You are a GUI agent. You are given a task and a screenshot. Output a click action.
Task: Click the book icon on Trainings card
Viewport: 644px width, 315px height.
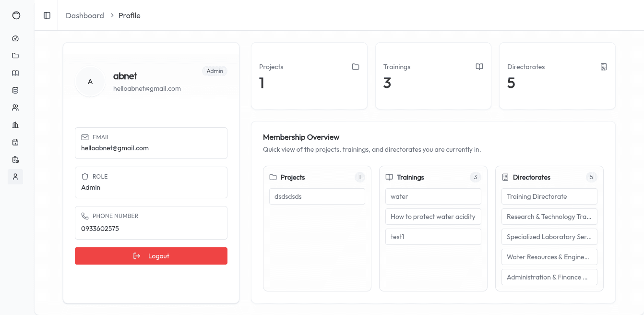pyautogui.click(x=479, y=67)
